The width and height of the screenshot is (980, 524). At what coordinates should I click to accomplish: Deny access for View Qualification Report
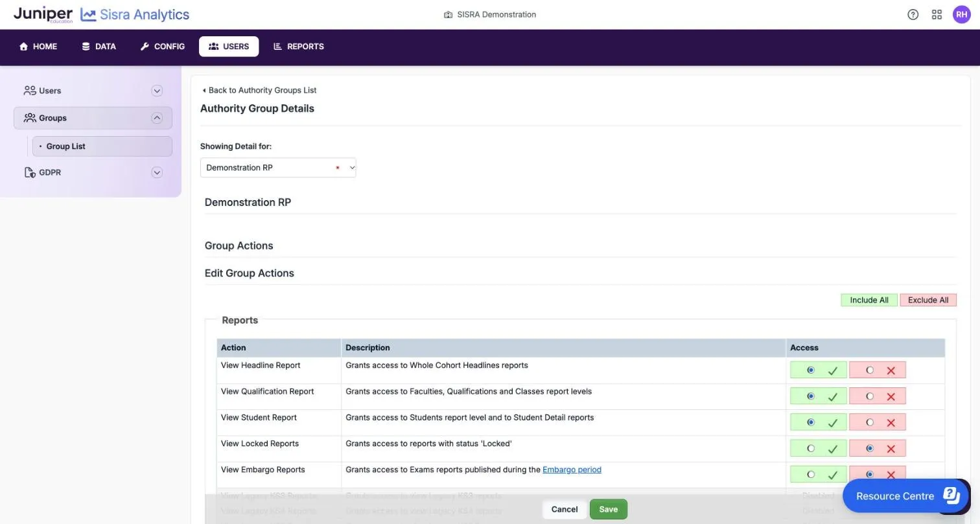point(870,396)
